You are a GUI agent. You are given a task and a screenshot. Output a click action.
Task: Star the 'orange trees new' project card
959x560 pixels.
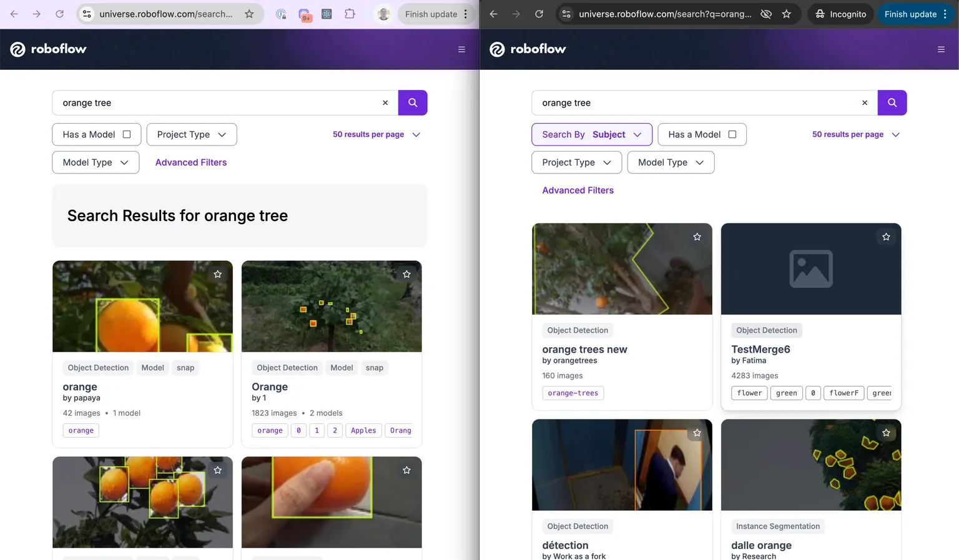tap(697, 237)
